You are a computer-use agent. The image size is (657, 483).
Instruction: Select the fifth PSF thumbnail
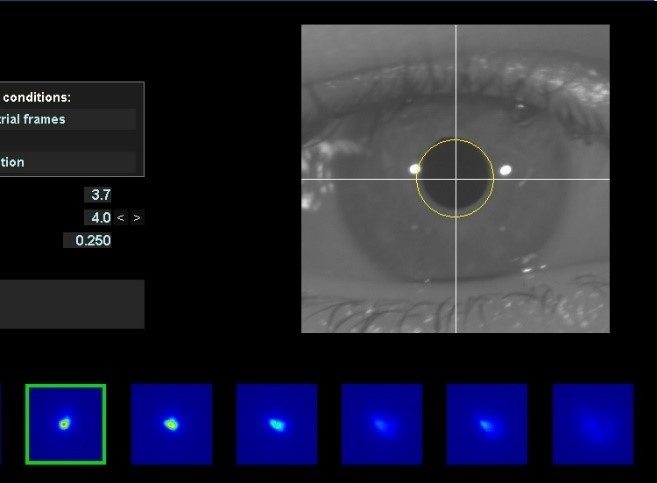(x=487, y=424)
